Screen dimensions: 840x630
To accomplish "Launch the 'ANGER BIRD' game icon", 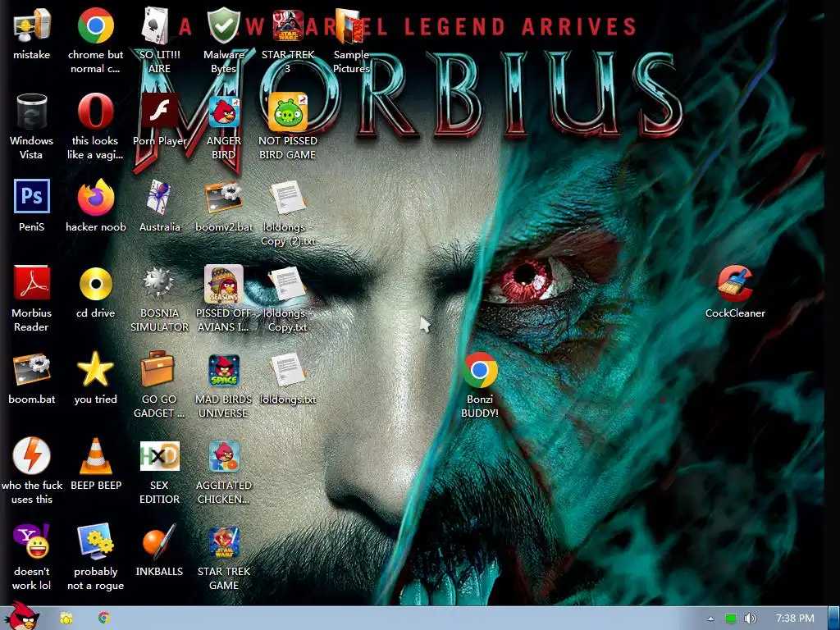I will (223, 112).
